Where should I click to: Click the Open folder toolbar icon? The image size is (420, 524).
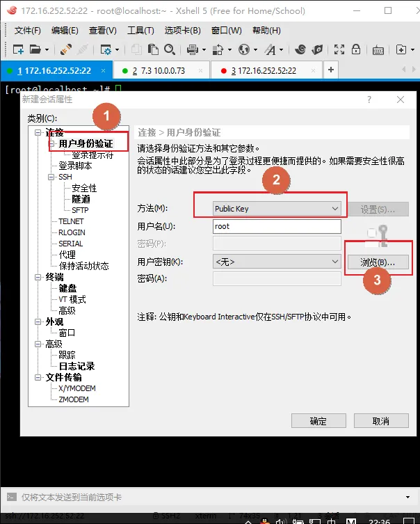(x=35, y=50)
